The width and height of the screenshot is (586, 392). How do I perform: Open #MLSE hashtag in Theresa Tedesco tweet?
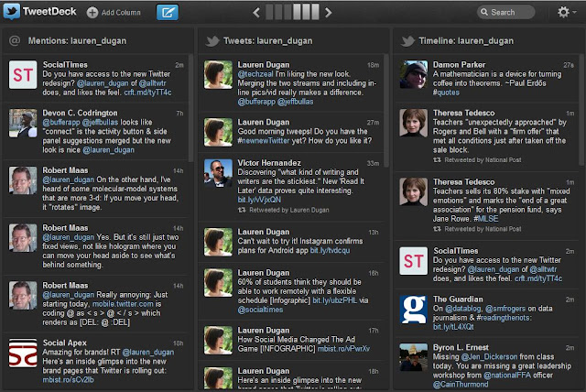486,219
